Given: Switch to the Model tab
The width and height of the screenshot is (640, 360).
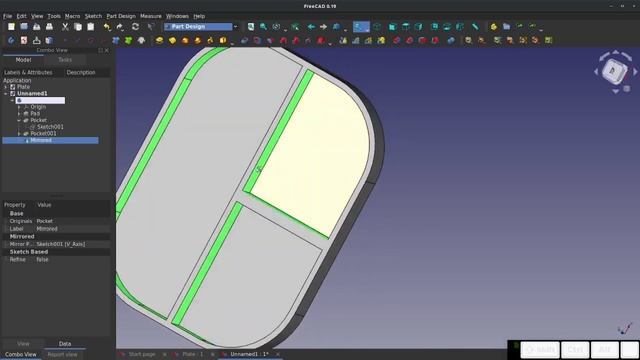Looking at the screenshot, I should pos(23,60).
